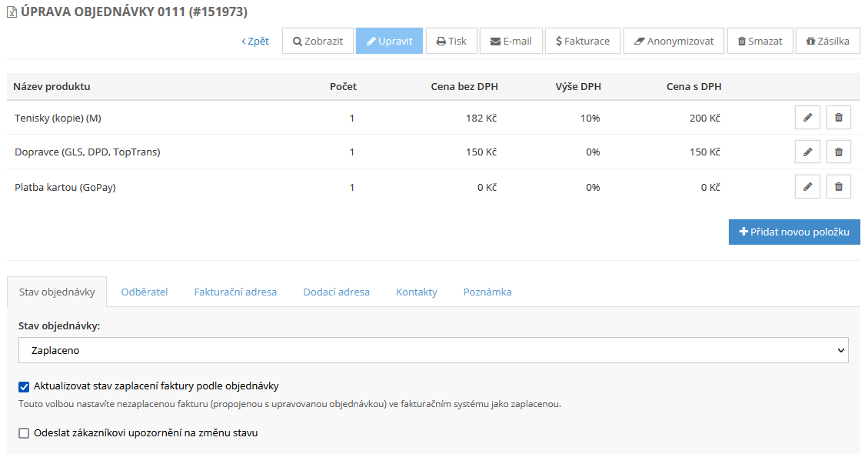Go back using the Zpět link
Image resolution: width=868 pixels, height=454 pixels.
[x=255, y=42]
